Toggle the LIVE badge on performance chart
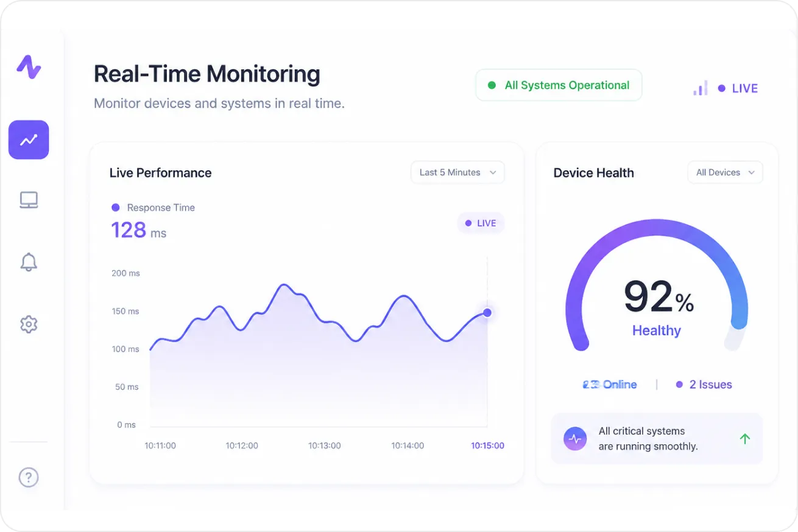798x532 pixels. pos(481,223)
